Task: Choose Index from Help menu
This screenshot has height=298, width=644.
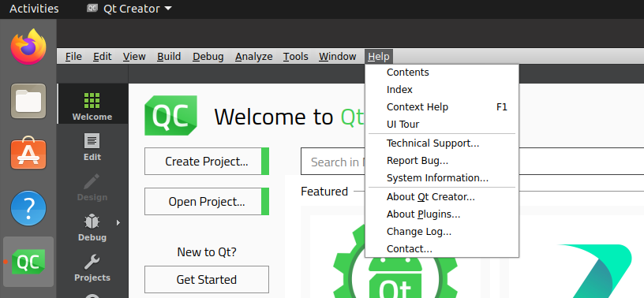Action: (442, 90)
